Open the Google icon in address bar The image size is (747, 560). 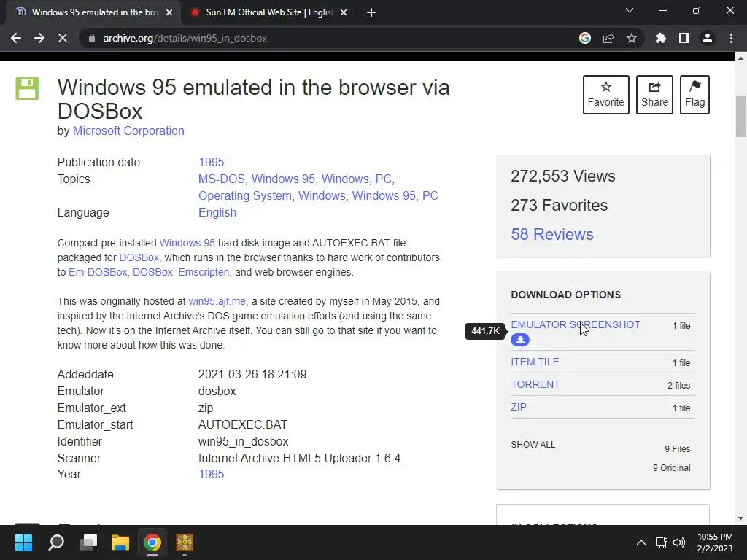click(585, 38)
